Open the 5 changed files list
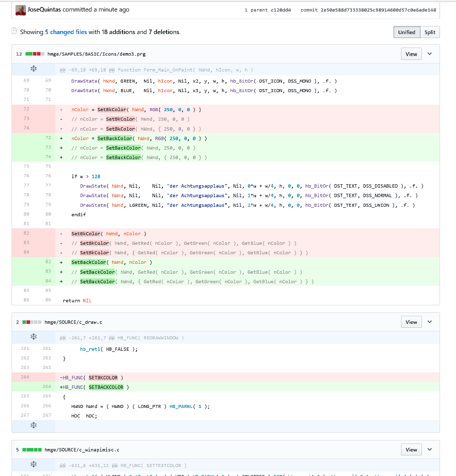 pyautogui.click(x=66, y=32)
